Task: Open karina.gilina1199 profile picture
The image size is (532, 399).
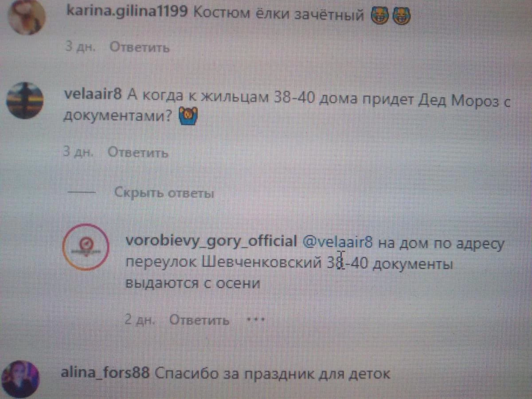Action: pos(27,16)
